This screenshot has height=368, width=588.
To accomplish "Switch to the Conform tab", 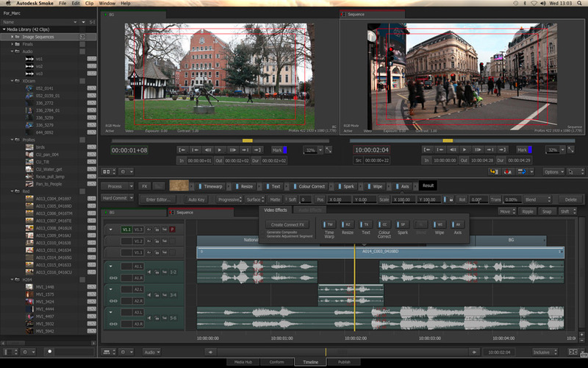I will 276,363.
